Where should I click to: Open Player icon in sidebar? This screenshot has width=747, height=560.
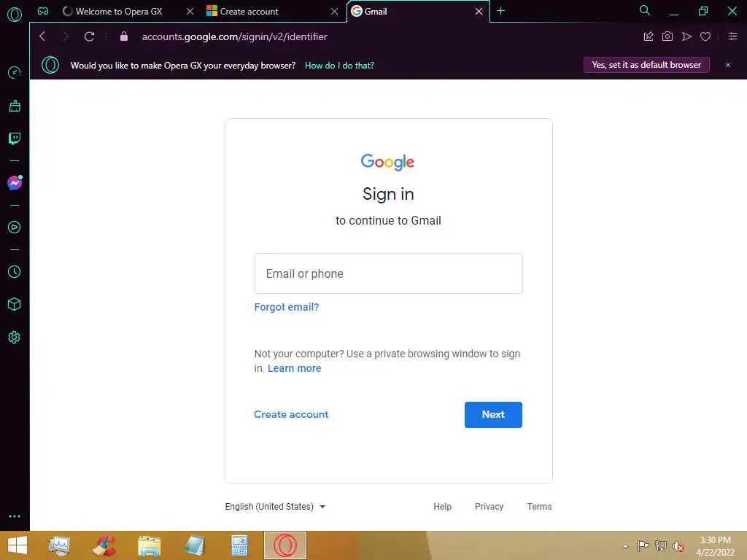(x=15, y=227)
